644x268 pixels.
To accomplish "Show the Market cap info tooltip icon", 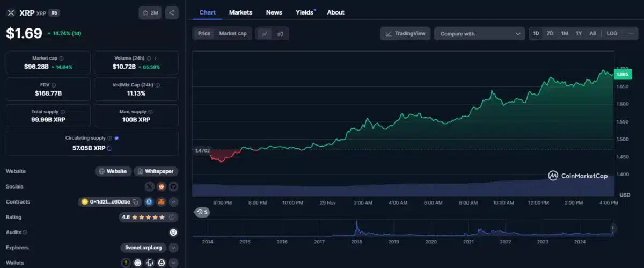I will click(x=61, y=58).
